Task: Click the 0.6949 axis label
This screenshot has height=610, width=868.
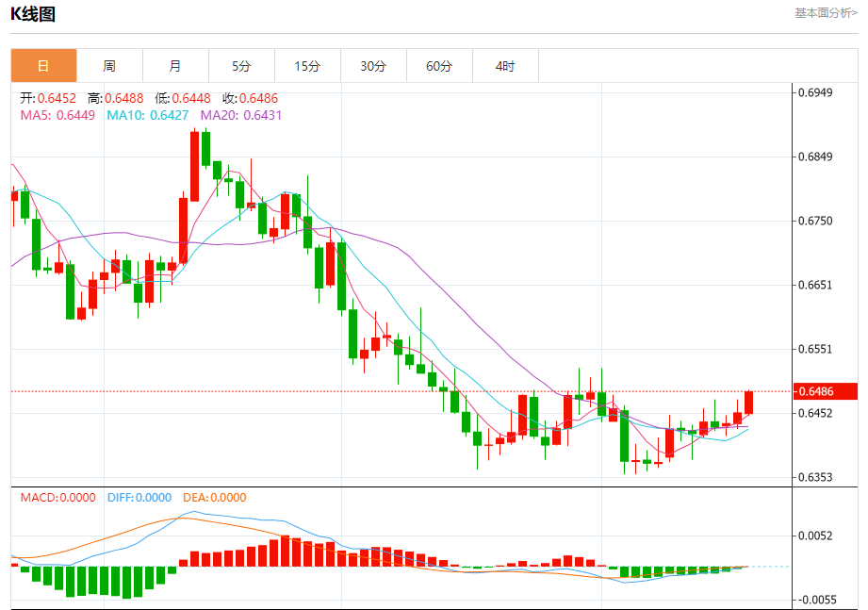Action: [815, 92]
